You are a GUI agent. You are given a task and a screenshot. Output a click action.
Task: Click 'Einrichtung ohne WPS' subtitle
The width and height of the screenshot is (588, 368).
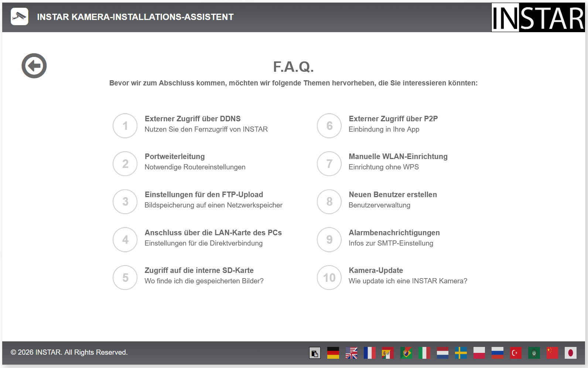pyautogui.click(x=384, y=167)
